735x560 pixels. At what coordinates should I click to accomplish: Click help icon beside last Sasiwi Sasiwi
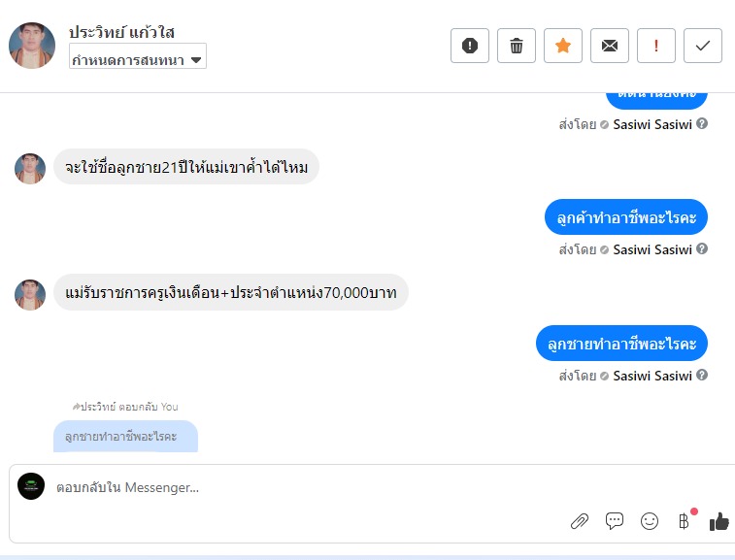click(702, 376)
